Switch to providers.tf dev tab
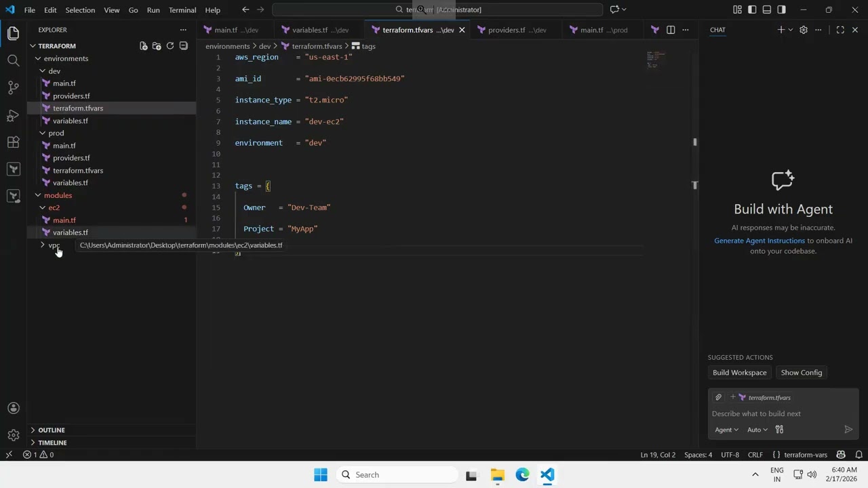The height and width of the screenshot is (488, 868). [517, 30]
